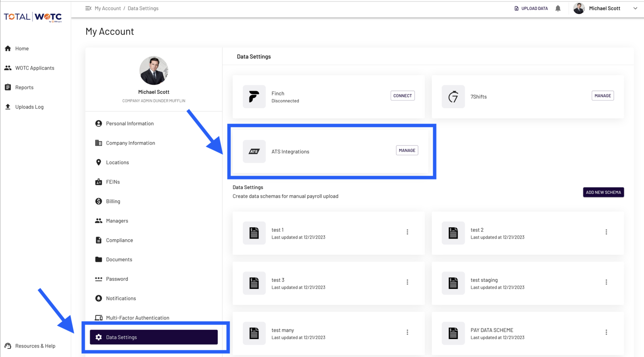Select the Data Settings menu item

[154, 337]
